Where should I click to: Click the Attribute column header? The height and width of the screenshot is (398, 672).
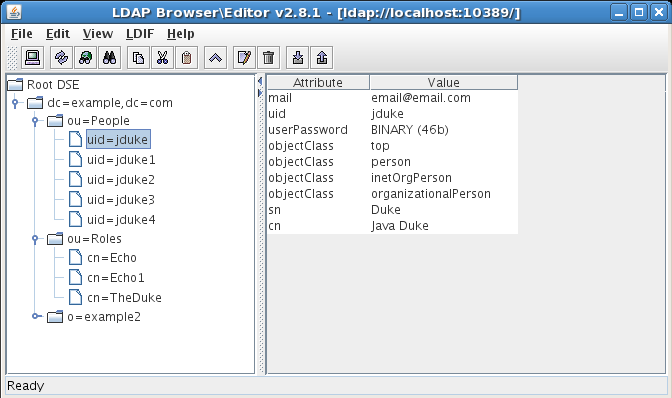pos(318,83)
